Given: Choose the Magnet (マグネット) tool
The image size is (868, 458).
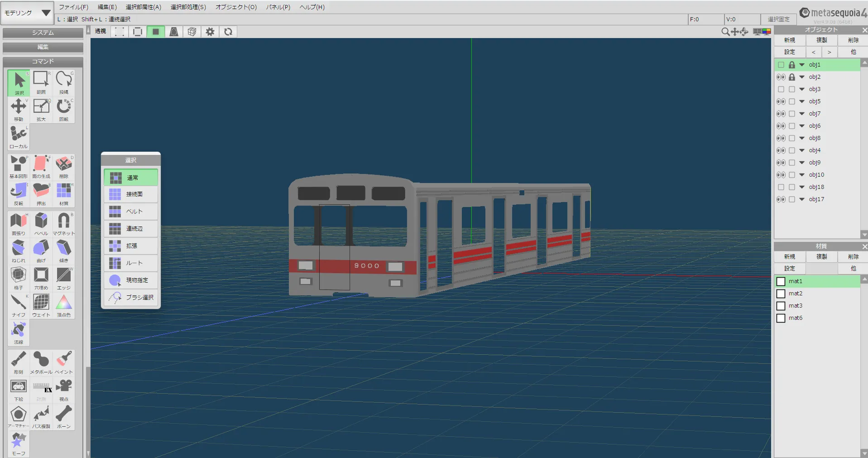Looking at the screenshot, I should 64,223.
